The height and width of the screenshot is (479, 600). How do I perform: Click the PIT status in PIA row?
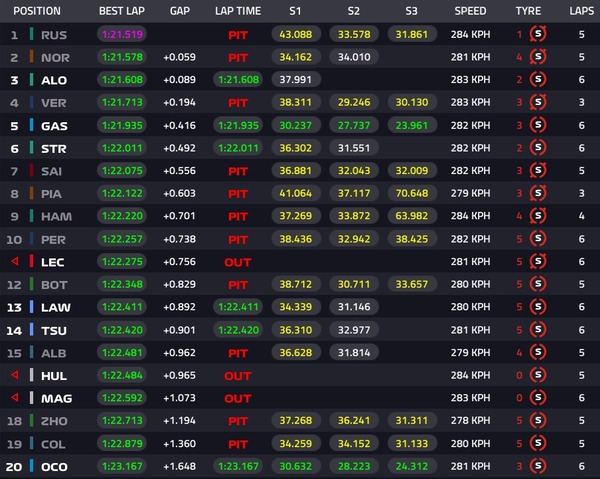click(238, 194)
